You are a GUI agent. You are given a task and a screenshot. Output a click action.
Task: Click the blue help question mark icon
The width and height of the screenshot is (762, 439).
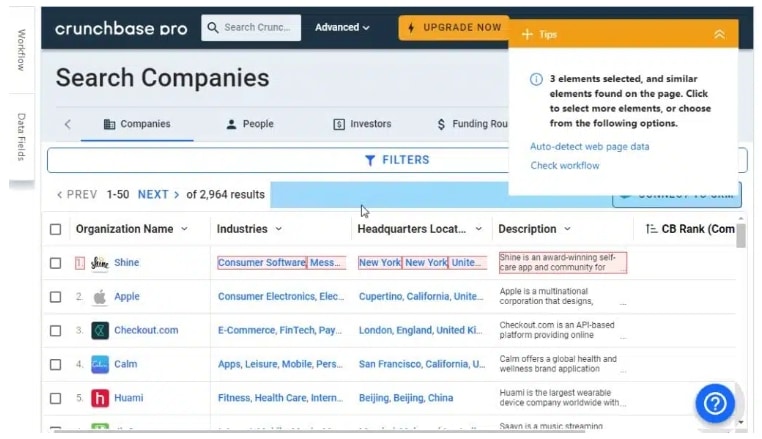[x=714, y=403]
